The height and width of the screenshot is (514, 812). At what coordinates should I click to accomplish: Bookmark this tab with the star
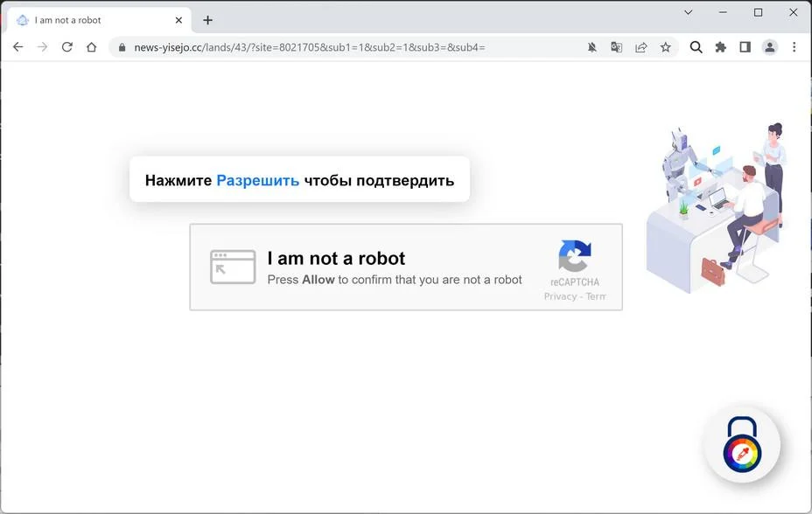pos(666,47)
